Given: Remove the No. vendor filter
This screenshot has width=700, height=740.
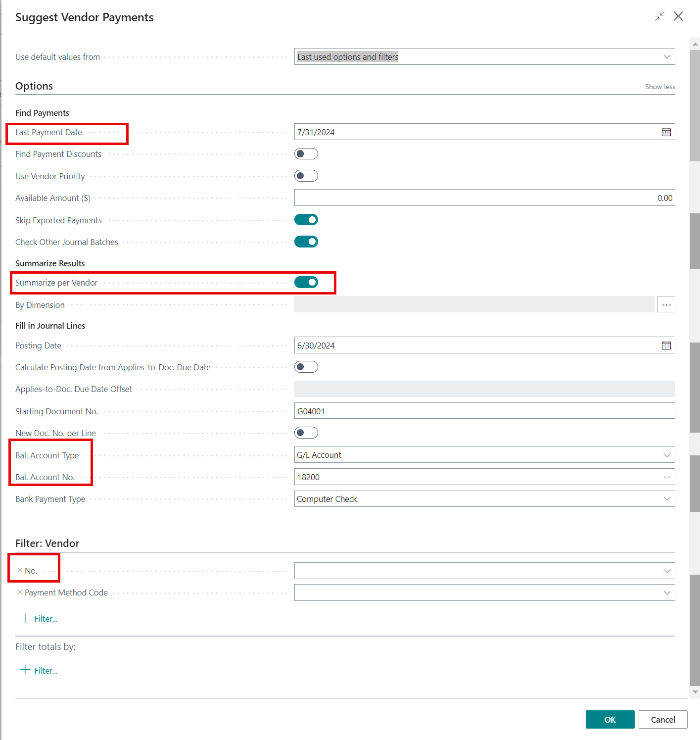Looking at the screenshot, I should point(20,570).
